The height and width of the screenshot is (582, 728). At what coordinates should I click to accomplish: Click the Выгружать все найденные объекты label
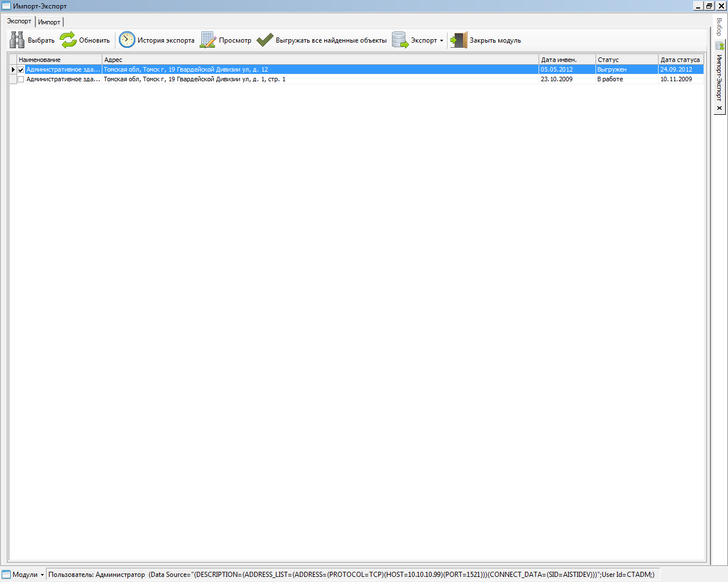tap(331, 40)
